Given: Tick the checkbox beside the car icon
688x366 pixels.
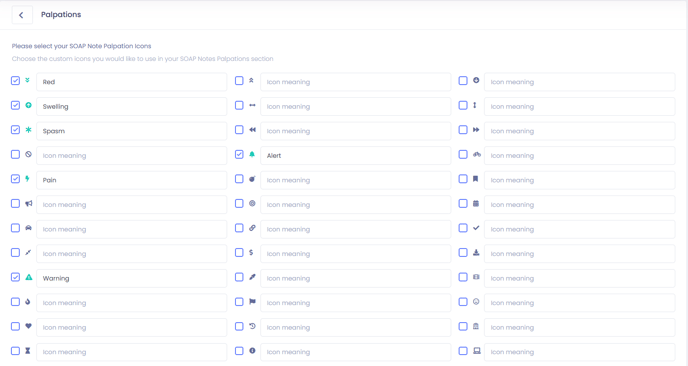Looking at the screenshot, I should pyautogui.click(x=15, y=228).
